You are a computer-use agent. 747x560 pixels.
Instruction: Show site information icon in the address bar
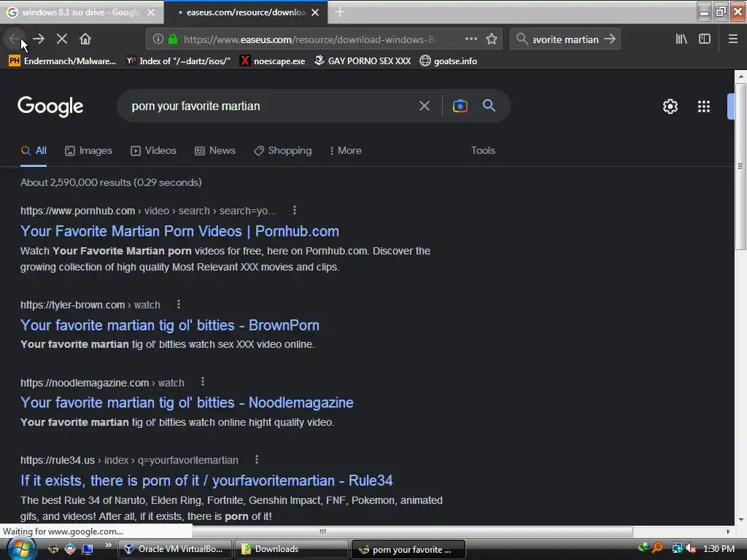158,39
